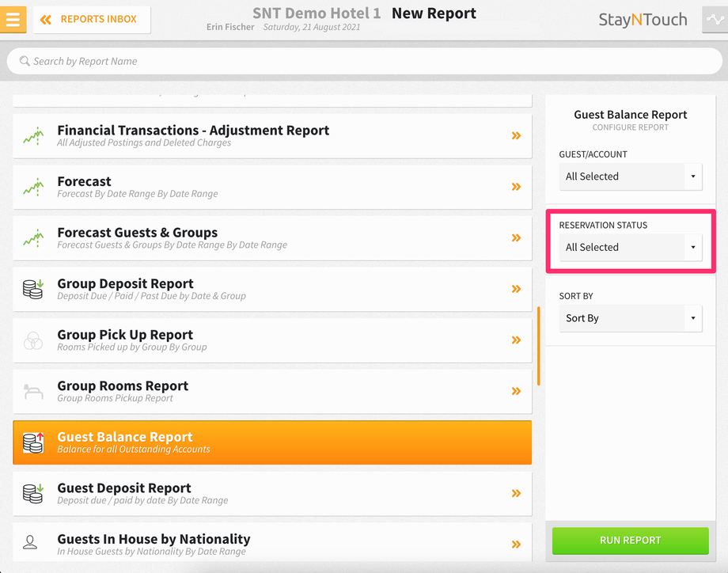
Task: Click the green Run Report button
Action: (x=631, y=541)
